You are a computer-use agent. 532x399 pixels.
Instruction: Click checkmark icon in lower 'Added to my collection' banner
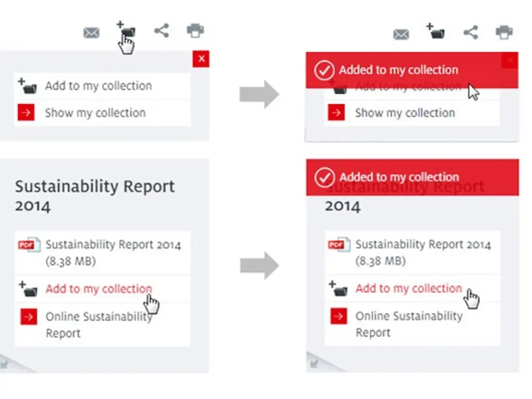[x=325, y=178]
